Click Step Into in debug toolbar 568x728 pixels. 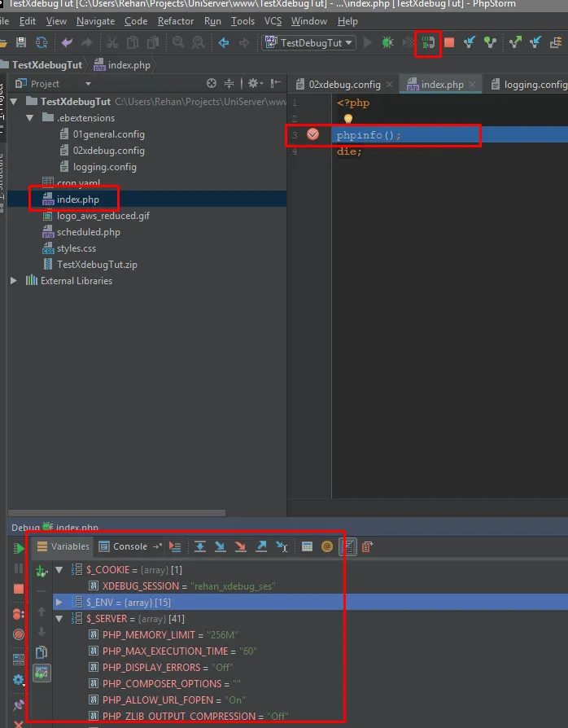click(220, 547)
